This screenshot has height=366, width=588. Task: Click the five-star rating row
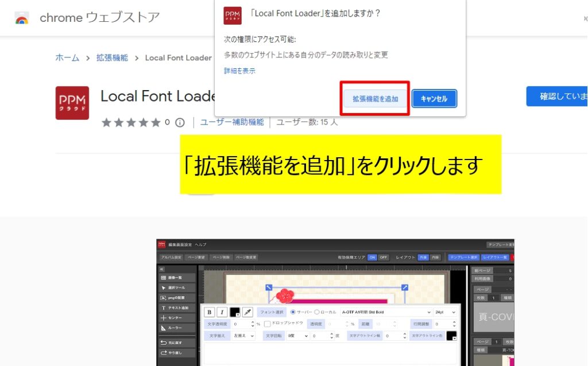pyautogui.click(x=131, y=123)
